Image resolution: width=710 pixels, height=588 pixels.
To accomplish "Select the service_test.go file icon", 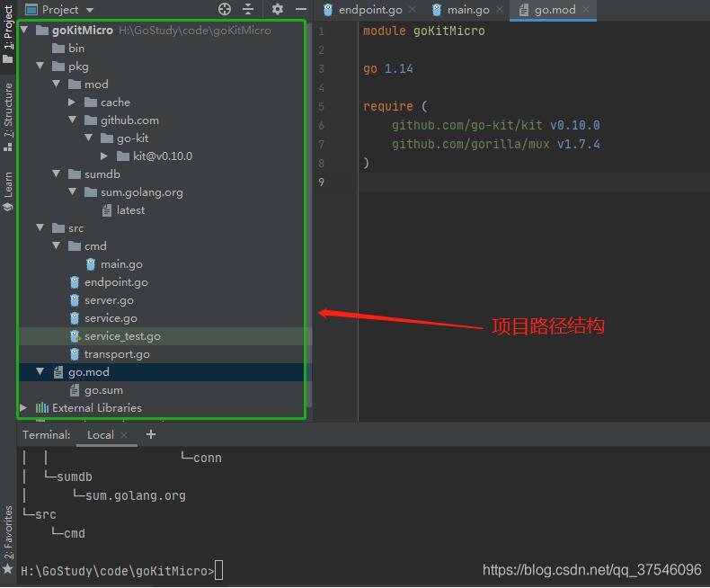I will (75, 336).
